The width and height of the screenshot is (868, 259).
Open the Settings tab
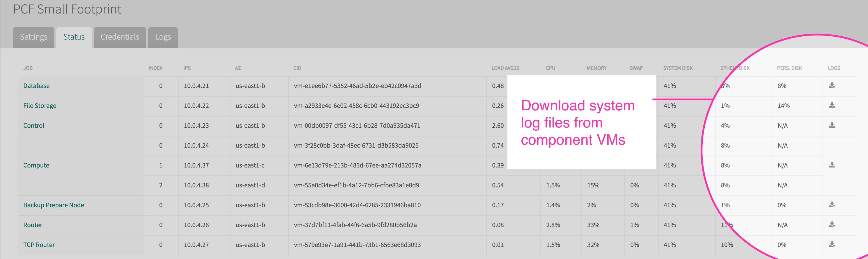[x=33, y=37]
